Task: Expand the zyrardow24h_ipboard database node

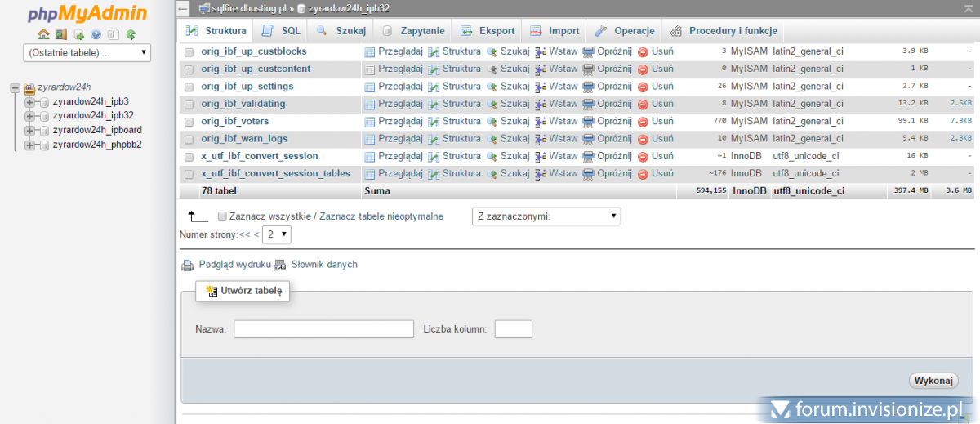Action: (x=30, y=130)
